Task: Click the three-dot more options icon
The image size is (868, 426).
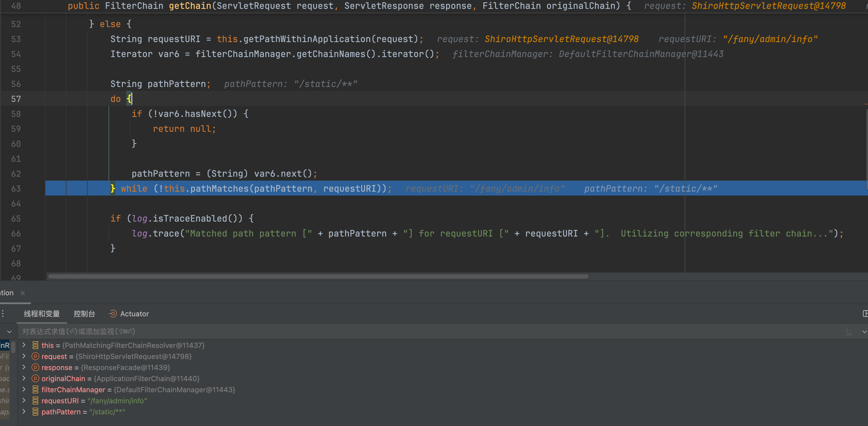Action: click(3, 314)
